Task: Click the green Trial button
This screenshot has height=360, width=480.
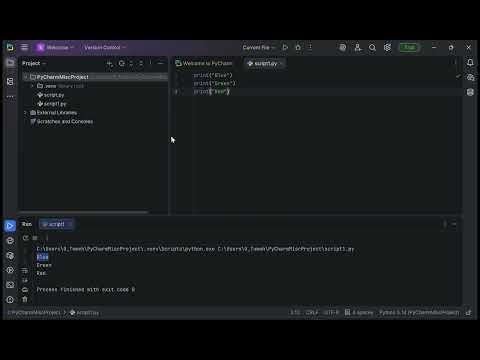Action: tap(409, 47)
